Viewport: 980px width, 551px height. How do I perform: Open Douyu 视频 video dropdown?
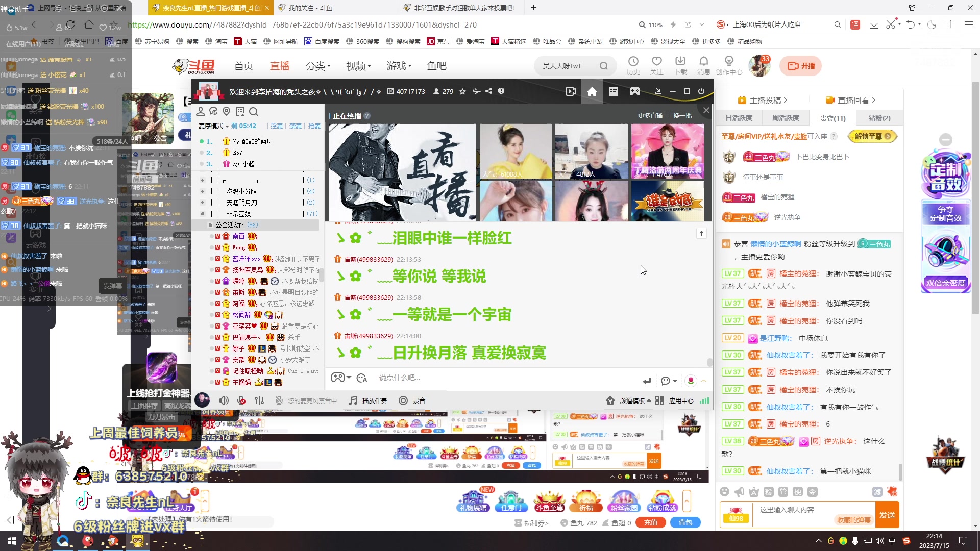pos(358,66)
